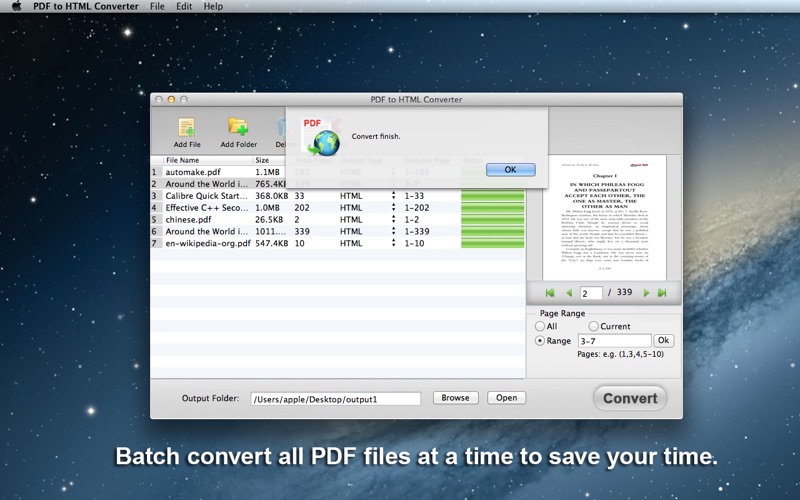Click selected pages 1-202 cell

(x=417, y=208)
